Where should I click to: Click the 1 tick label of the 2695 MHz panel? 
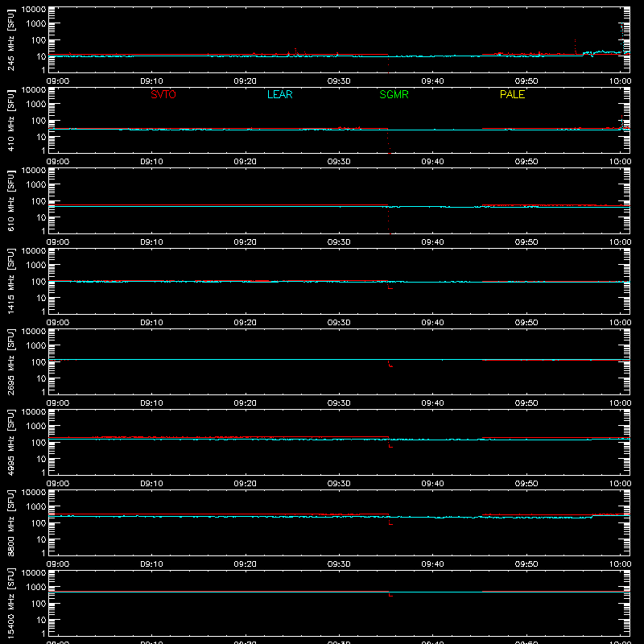(x=43, y=392)
